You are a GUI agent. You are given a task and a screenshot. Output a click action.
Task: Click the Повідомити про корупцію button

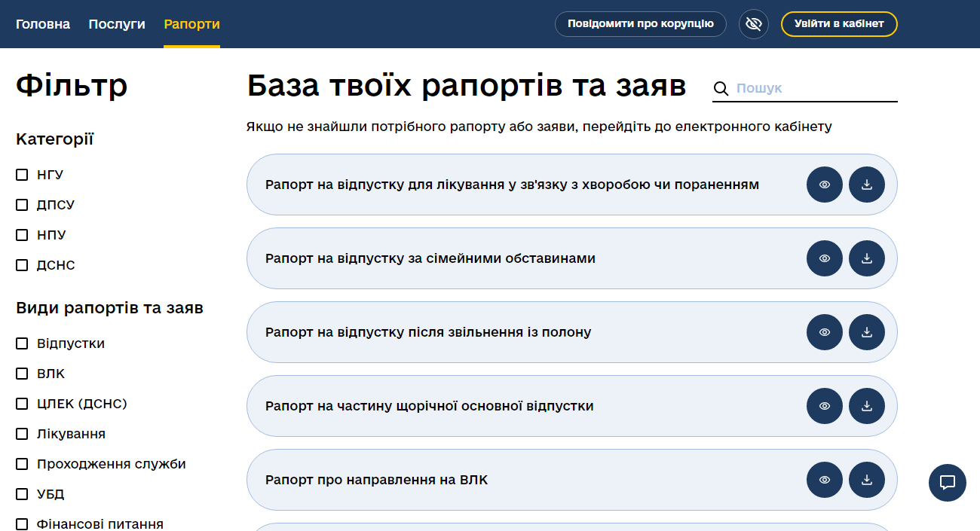(x=640, y=24)
